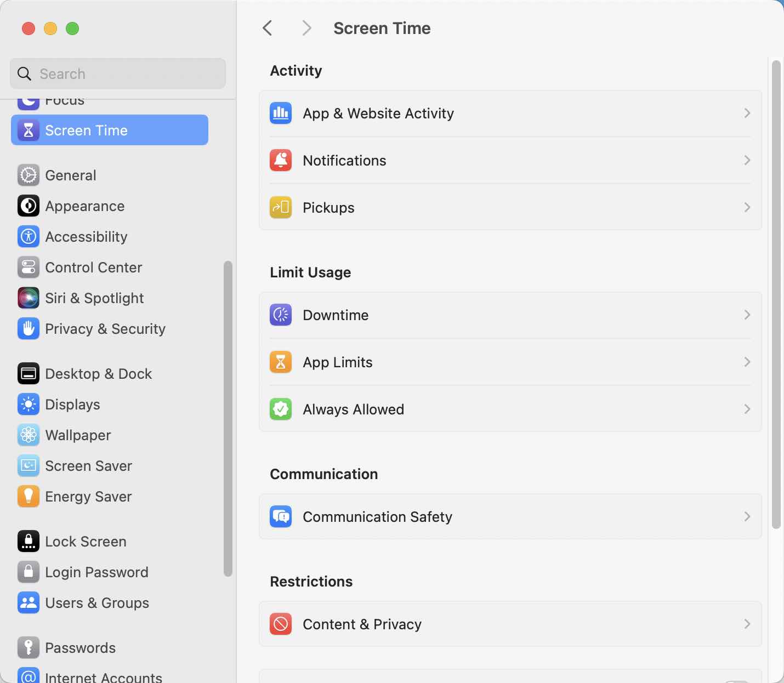784x683 pixels.
Task: Click the Downtime moon icon
Action: pyautogui.click(x=281, y=315)
